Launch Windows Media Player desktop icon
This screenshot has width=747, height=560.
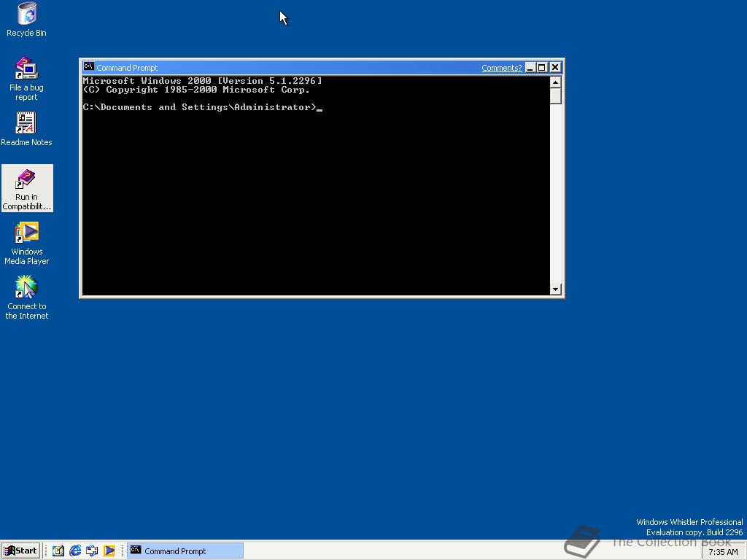click(27, 244)
